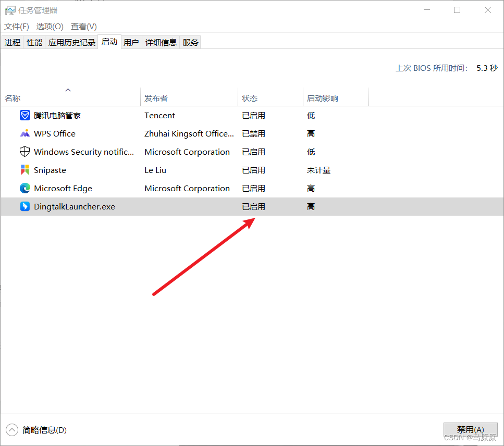Click the 高 impact of Microsoft Edge
504x446 pixels.
pos(311,188)
